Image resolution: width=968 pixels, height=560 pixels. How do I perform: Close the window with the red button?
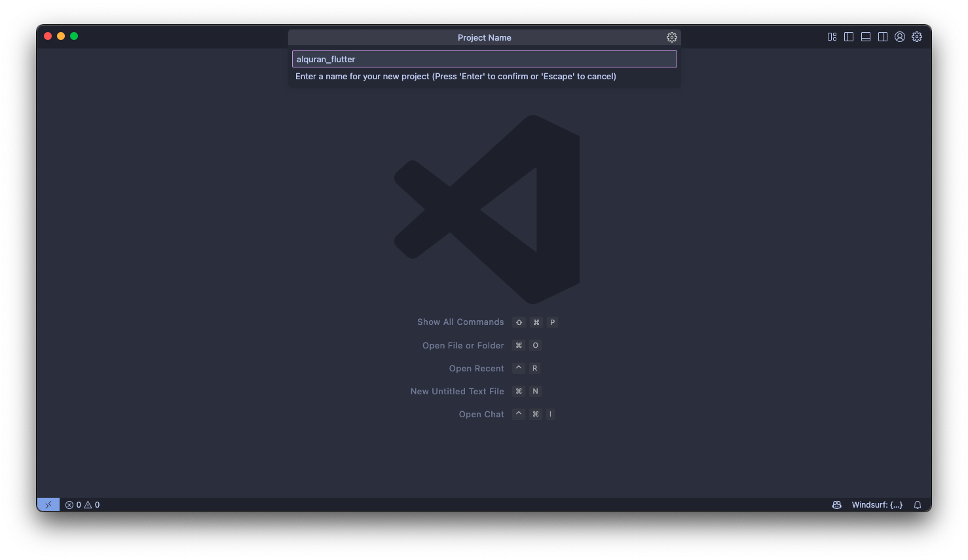(x=48, y=36)
